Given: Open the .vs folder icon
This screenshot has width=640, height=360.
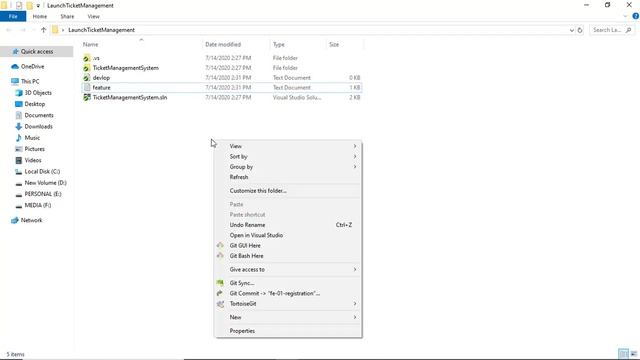Looking at the screenshot, I should pos(87,58).
